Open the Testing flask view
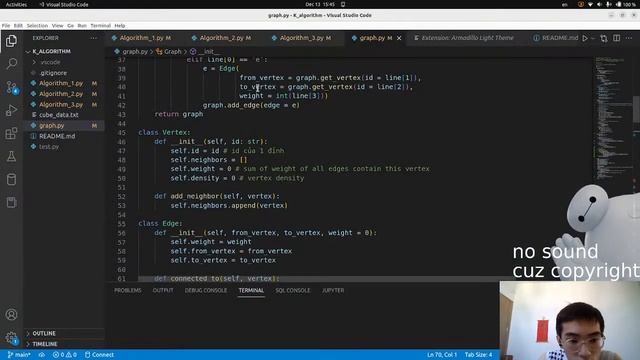This screenshot has height=360, width=640. coord(11,156)
